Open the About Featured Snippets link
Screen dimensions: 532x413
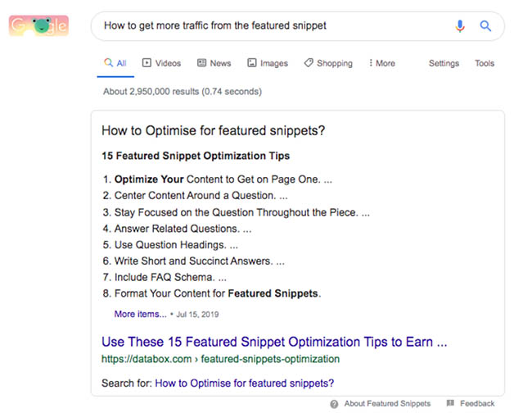tap(387, 403)
